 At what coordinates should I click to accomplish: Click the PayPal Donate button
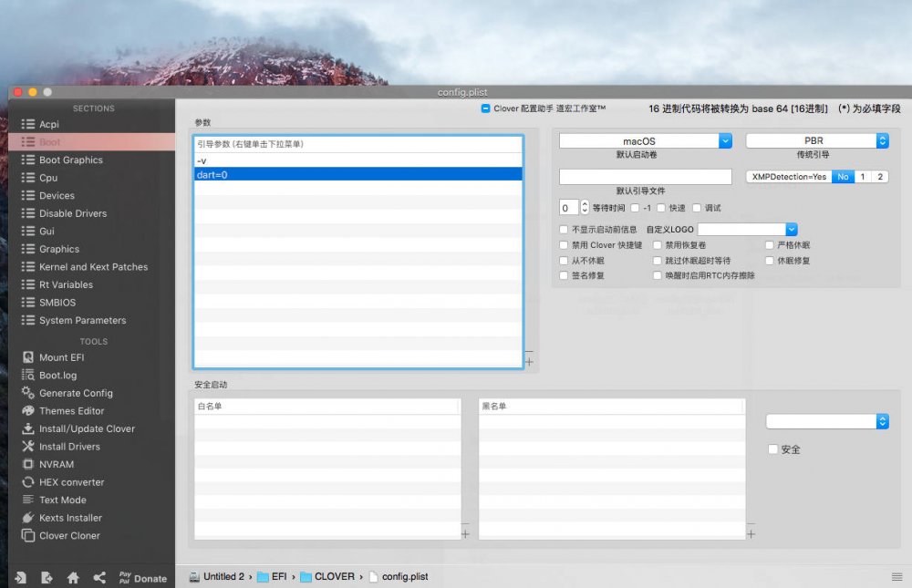tap(143, 578)
